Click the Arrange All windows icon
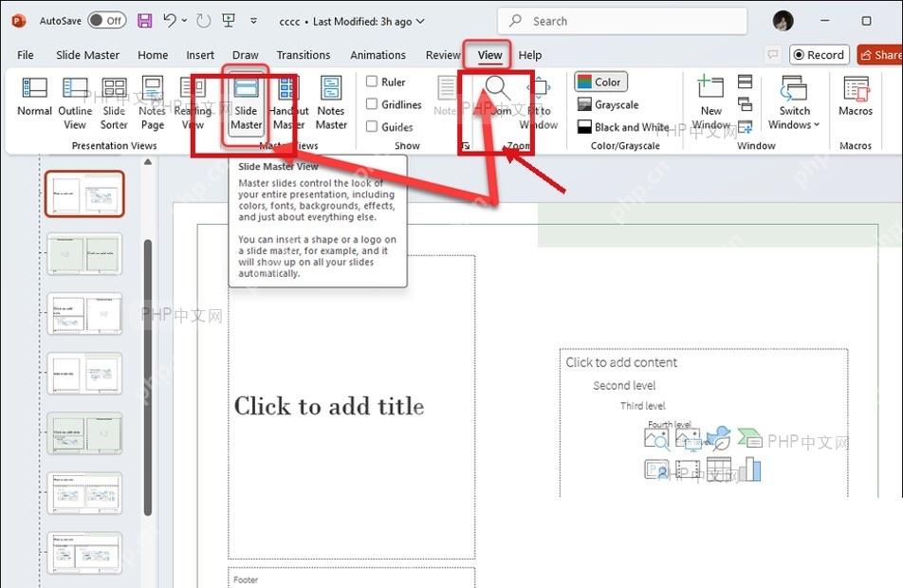903x588 pixels. pos(746,82)
